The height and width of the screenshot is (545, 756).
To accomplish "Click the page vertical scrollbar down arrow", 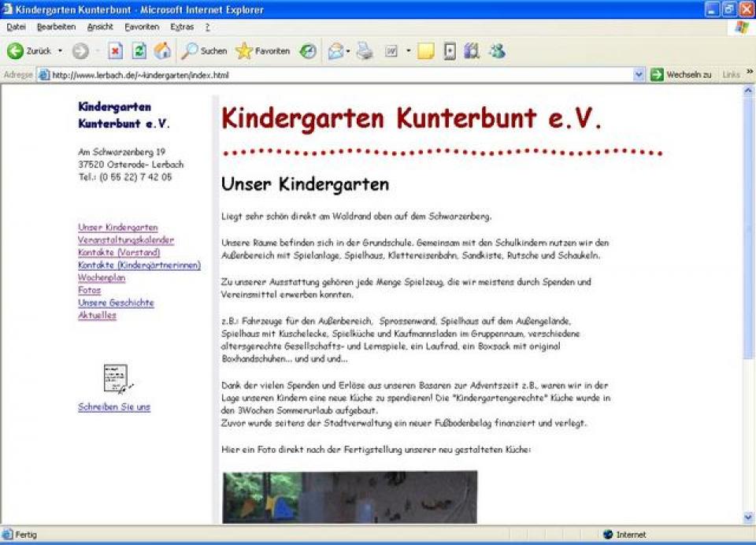I will tap(748, 517).
